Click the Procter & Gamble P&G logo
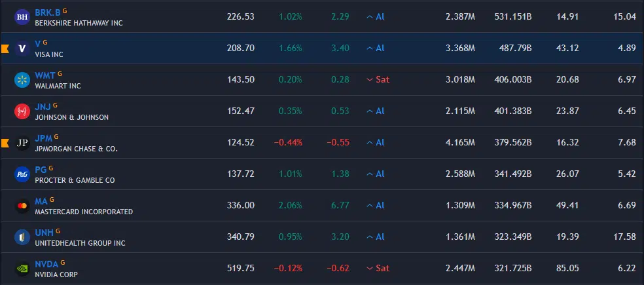The height and width of the screenshot is (285, 644). click(22, 174)
